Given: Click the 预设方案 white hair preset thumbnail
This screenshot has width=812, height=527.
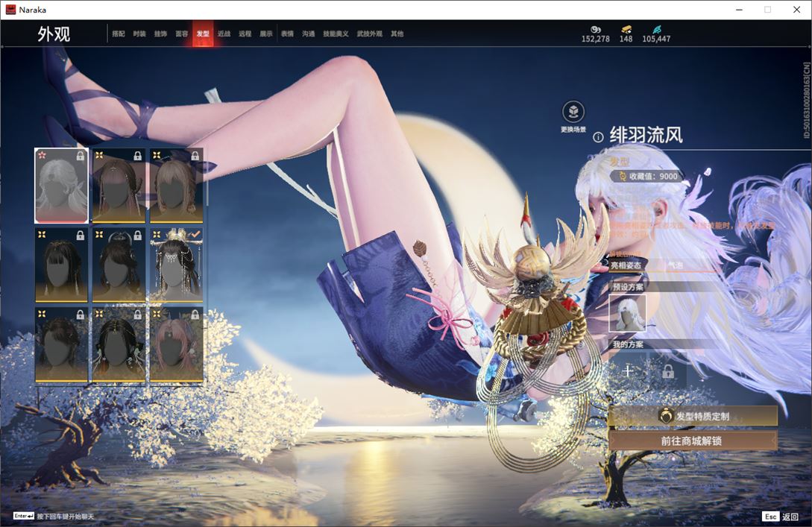Looking at the screenshot, I should (x=627, y=313).
